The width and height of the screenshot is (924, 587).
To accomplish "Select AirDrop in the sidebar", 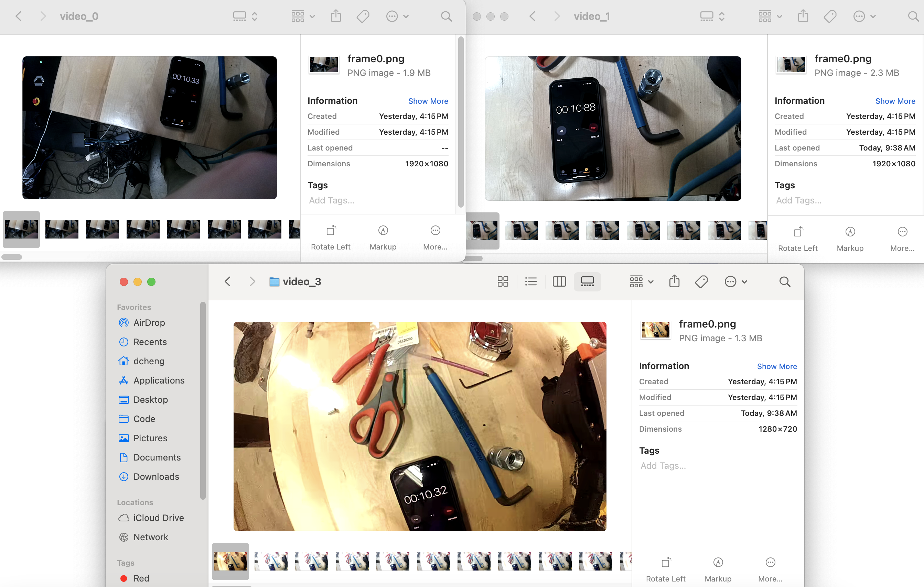I will (x=149, y=322).
